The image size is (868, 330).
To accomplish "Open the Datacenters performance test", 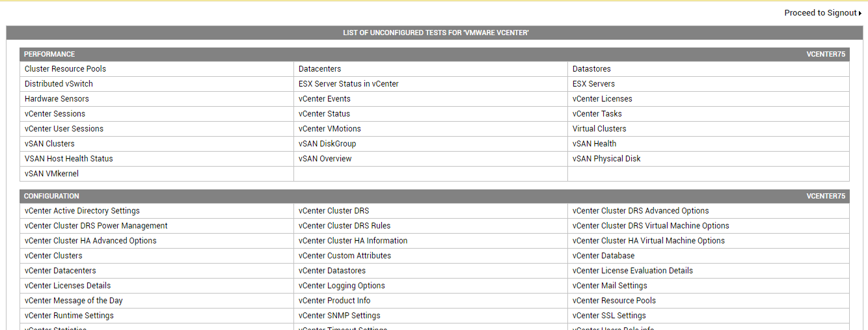I will (319, 69).
